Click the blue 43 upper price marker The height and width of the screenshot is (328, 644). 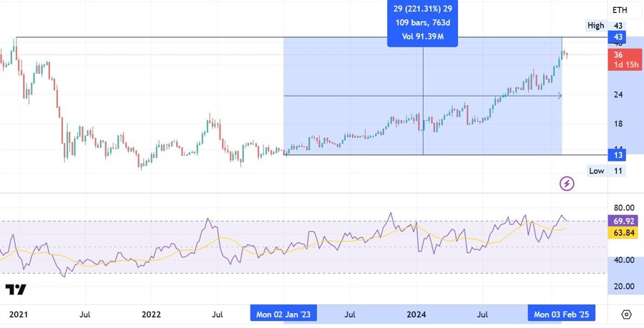pyautogui.click(x=618, y=37)
